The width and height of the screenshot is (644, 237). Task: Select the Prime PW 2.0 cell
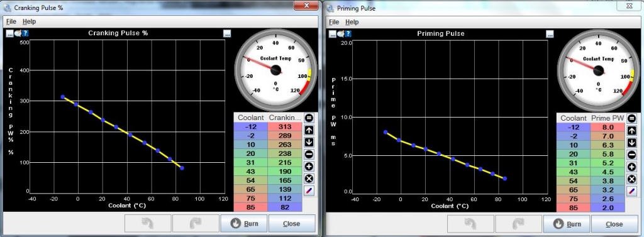pos(608,208)
